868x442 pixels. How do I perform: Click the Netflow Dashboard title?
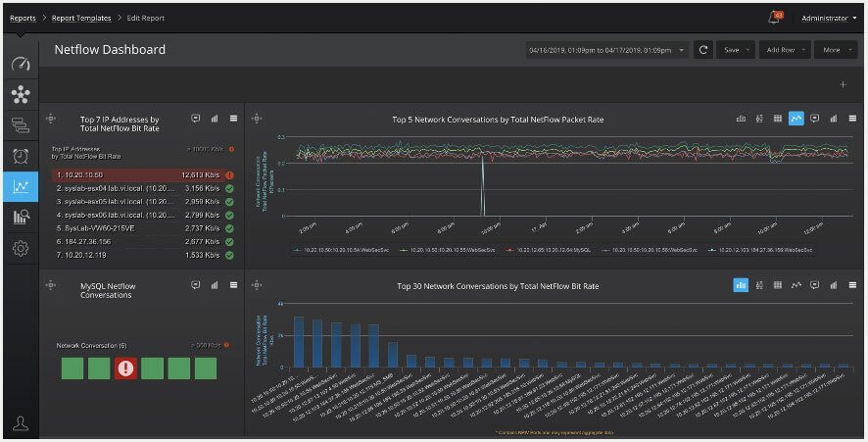110,50
